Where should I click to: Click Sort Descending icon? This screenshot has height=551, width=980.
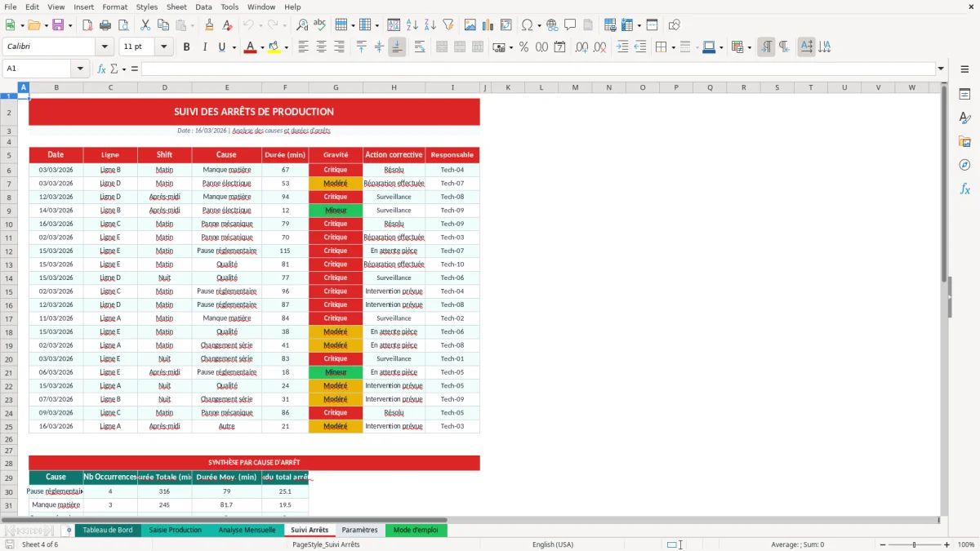(x=430, y=25)
